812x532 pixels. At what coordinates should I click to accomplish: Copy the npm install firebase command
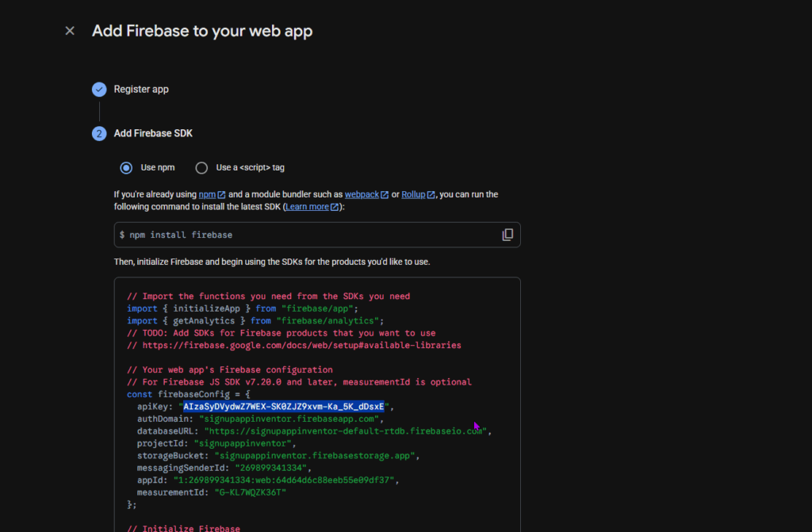pyautogui.click(x=507, y=235)
